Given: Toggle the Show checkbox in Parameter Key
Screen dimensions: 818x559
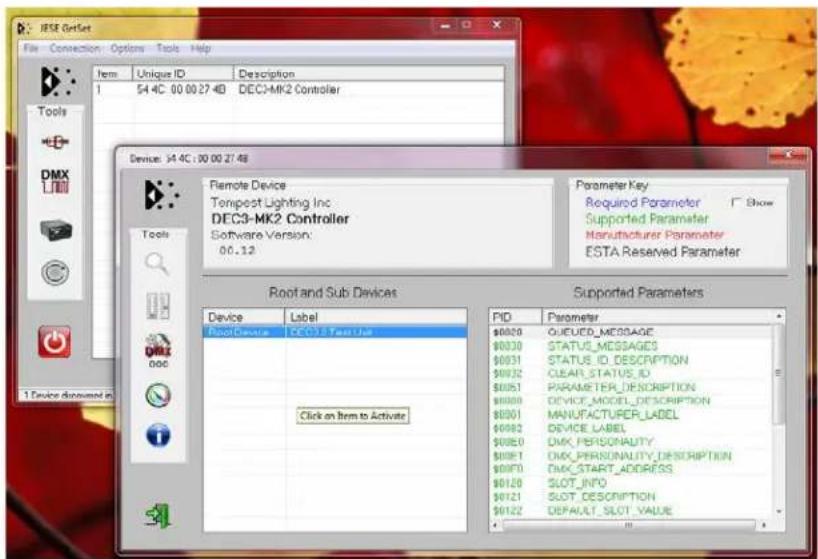Looking at the screenshot, I should [x=736, y=202].
